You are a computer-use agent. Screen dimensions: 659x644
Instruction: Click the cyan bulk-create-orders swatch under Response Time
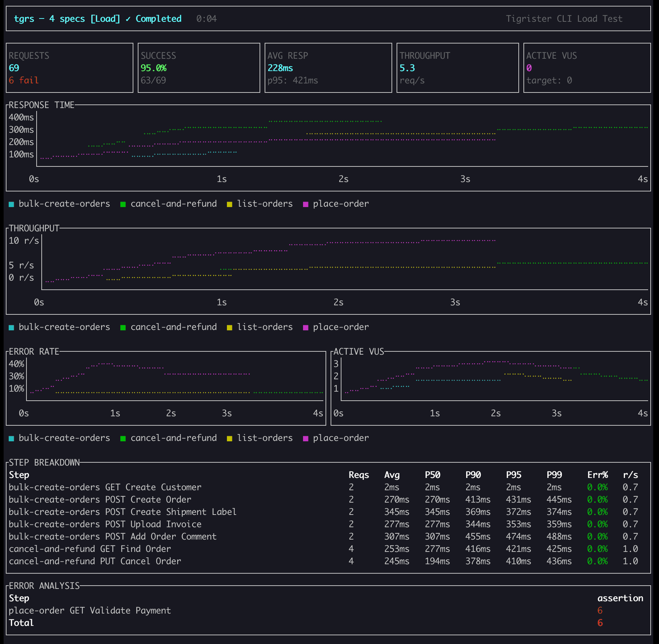tap(12, 204)
